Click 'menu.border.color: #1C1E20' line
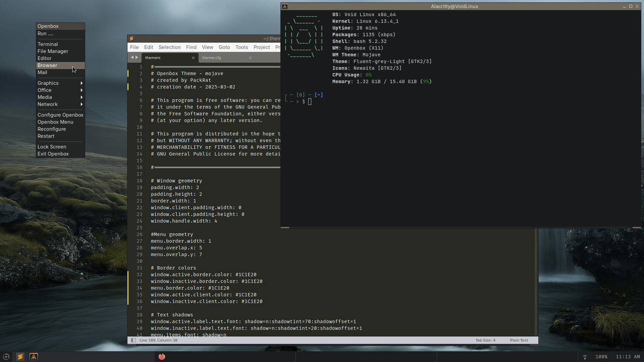Screen dimensions: 644x362 (190, 288)
